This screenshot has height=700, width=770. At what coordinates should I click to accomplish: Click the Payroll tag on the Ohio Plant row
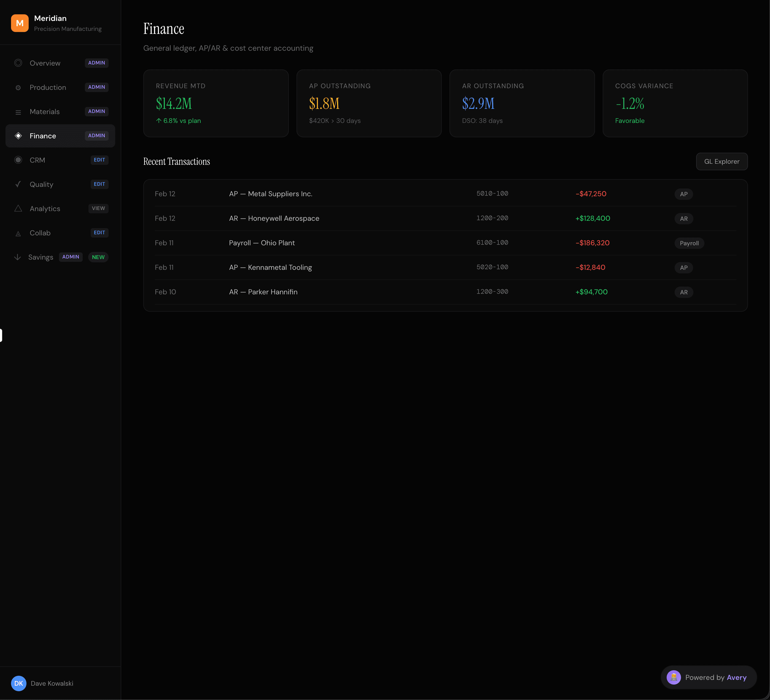tap(689, 243)
